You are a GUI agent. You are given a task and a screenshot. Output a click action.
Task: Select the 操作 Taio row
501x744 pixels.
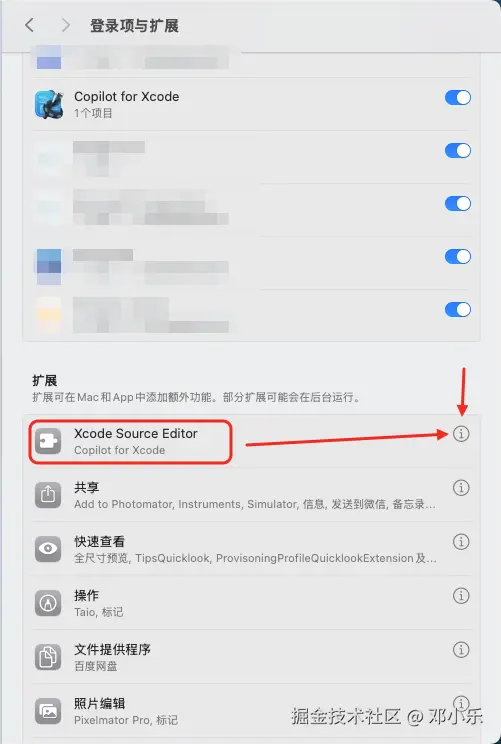click(252, 603)
